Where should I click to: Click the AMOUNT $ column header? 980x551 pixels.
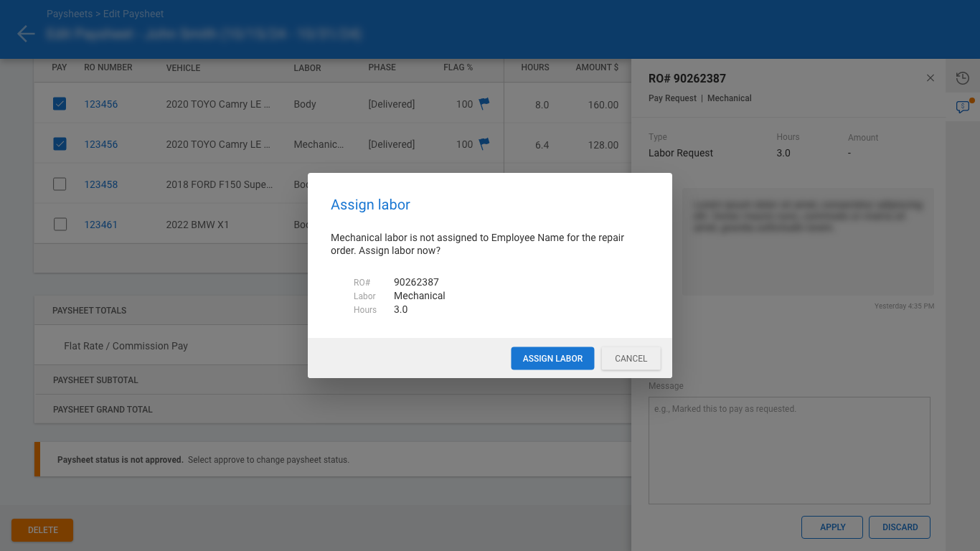pos(597,67)
